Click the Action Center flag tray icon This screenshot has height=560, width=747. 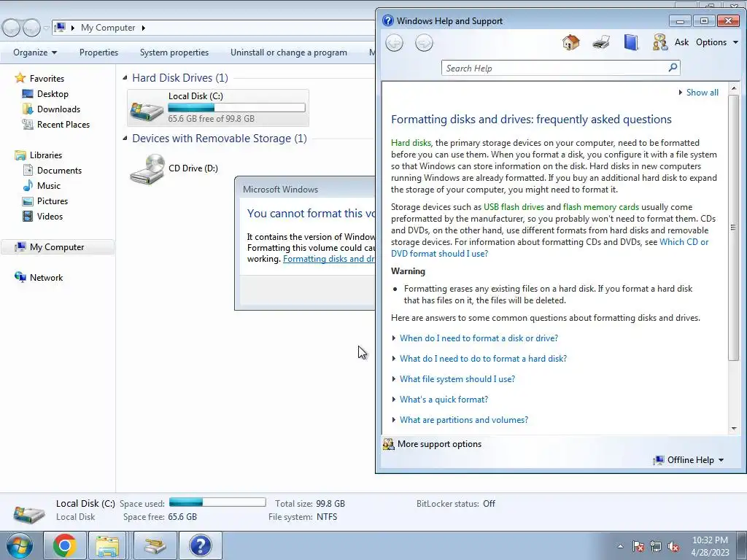[x=638, y=546]
